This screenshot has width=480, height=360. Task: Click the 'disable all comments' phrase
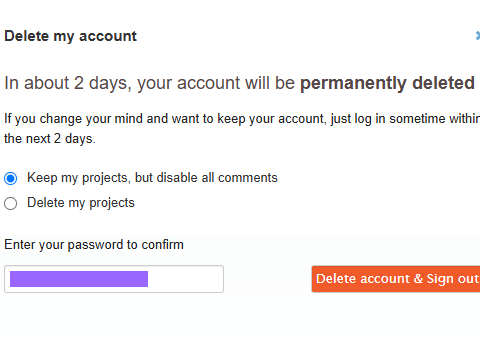[217, 178]
